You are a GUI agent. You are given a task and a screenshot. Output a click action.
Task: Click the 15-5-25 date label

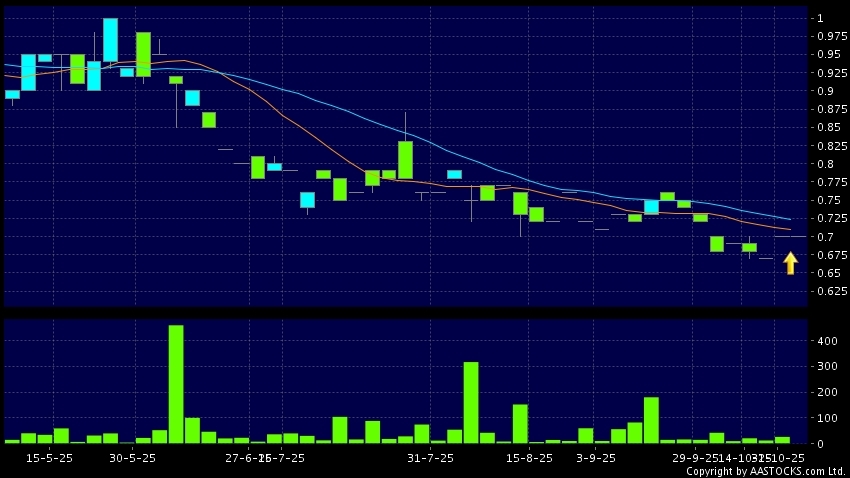click(x=49, y=458)
